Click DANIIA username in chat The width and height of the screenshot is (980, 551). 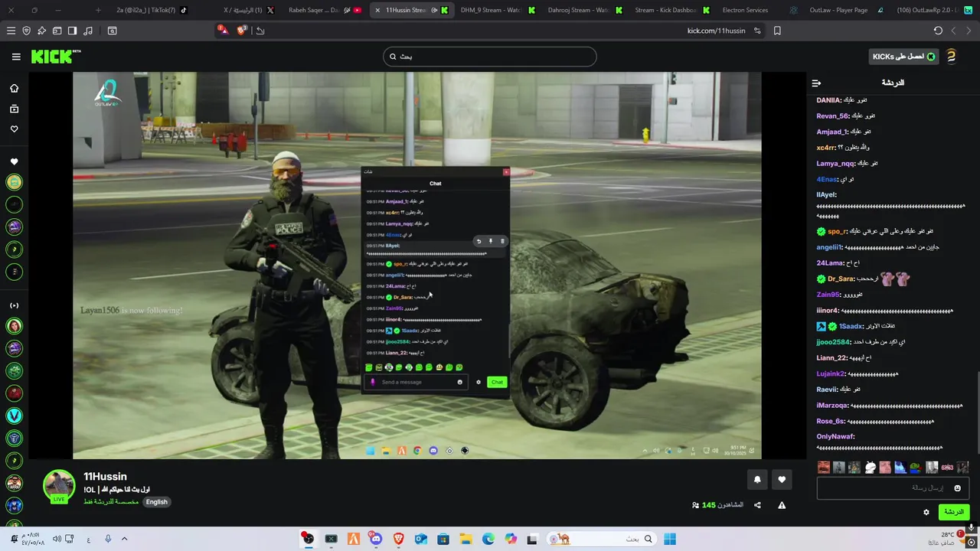[828, 100]
